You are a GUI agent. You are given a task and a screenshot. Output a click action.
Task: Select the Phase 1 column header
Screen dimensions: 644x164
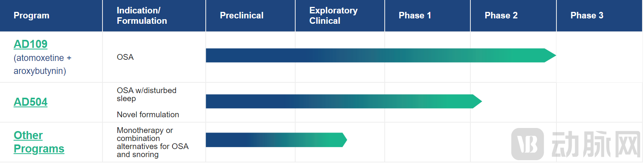415,16
